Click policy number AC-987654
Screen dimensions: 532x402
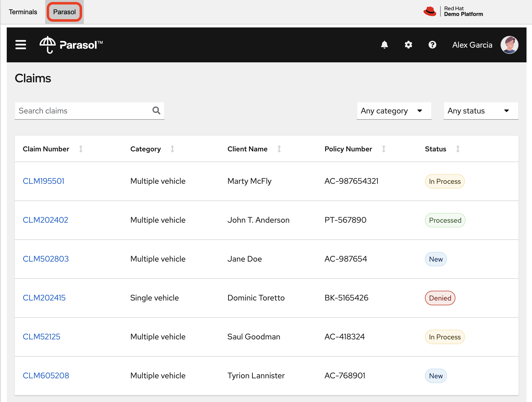(346, 259)
